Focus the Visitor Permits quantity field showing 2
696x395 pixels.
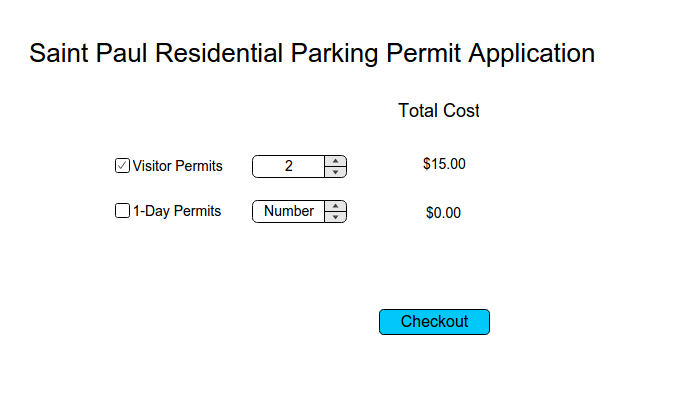point(289,166)
